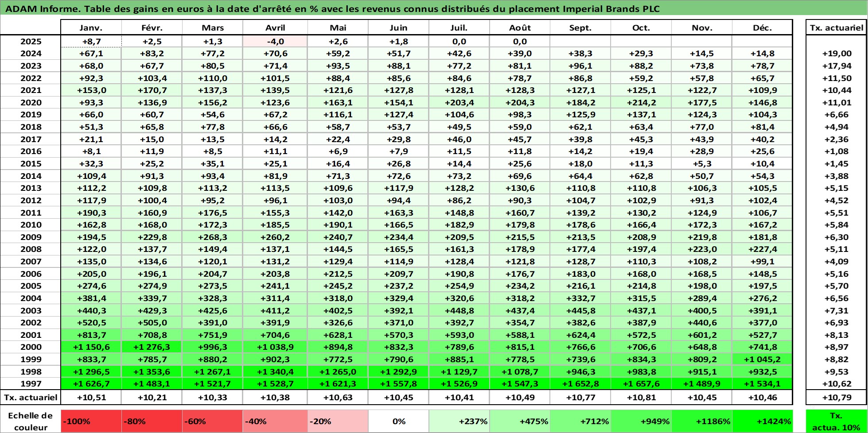Click the Tx. actuariel column header on right
The width and height of the screenshot is (868, 433).
(x=837, y=27)
